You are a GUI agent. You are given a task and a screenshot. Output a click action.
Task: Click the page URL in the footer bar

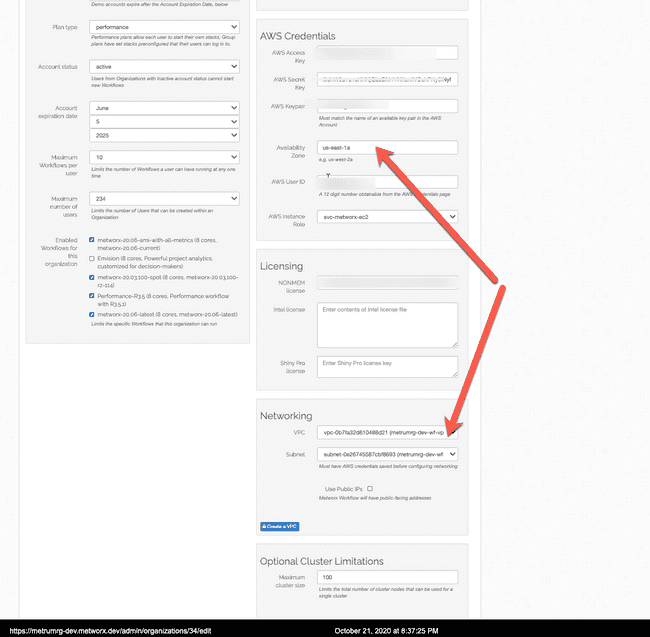click(x=110, y=631)
